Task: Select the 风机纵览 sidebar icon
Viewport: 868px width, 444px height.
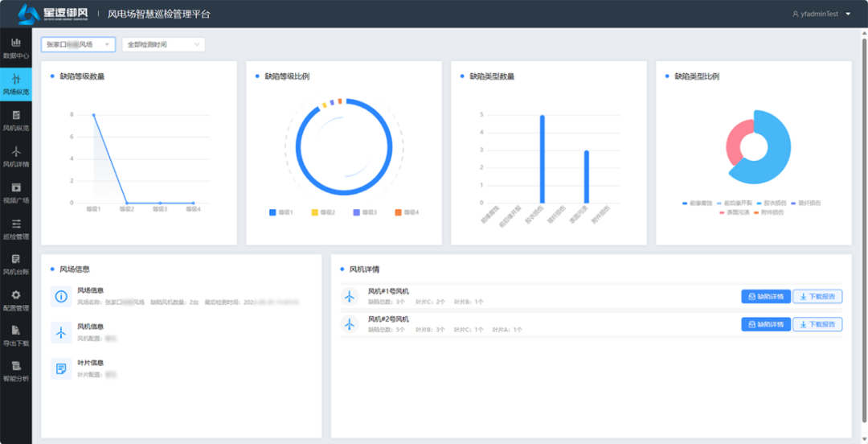Action: coord(15,120)
